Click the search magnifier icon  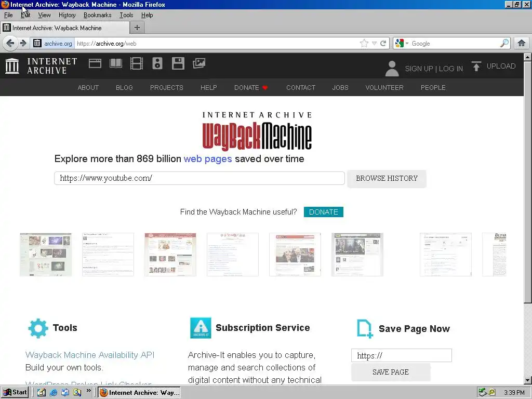[x=504, y=44]
